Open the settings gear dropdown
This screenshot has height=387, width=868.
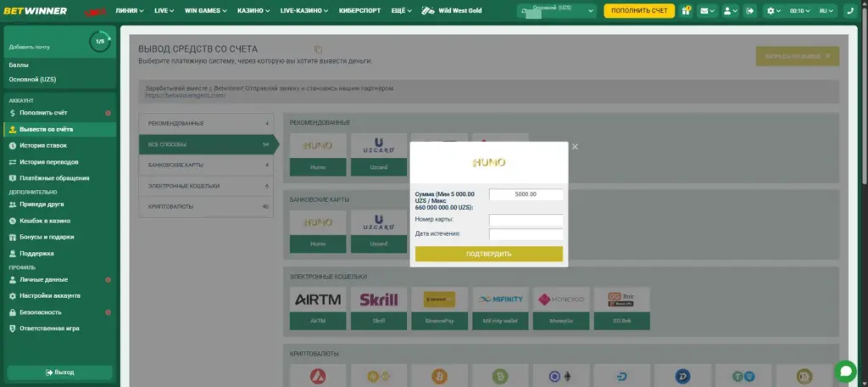[x=774, y=10]
